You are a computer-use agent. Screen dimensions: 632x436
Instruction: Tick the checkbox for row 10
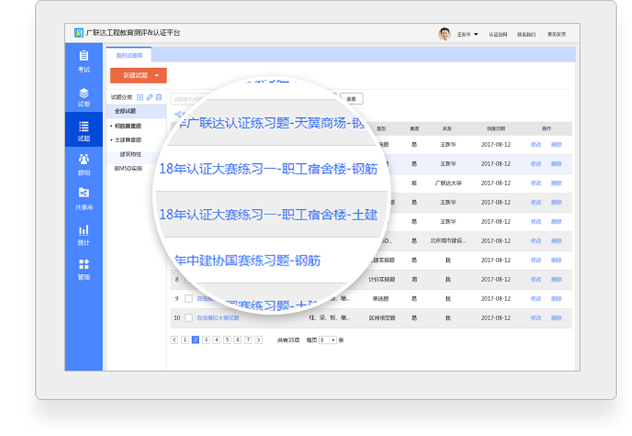coord(187,317)
